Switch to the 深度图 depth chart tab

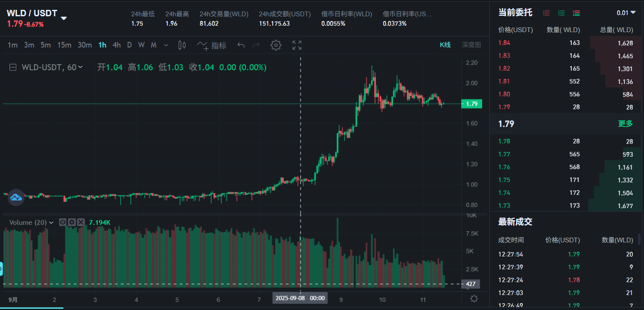point(471,45)
